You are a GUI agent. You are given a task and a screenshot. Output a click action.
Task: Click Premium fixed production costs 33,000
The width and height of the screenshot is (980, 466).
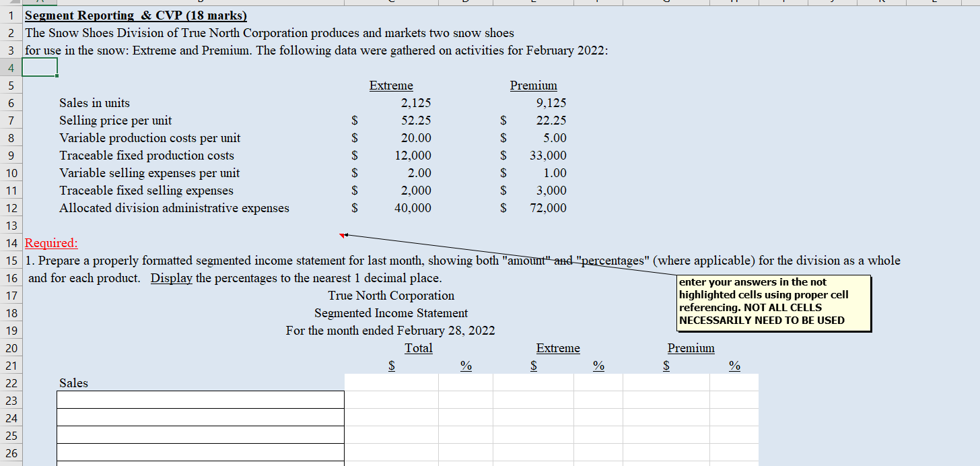click(549, 156)
